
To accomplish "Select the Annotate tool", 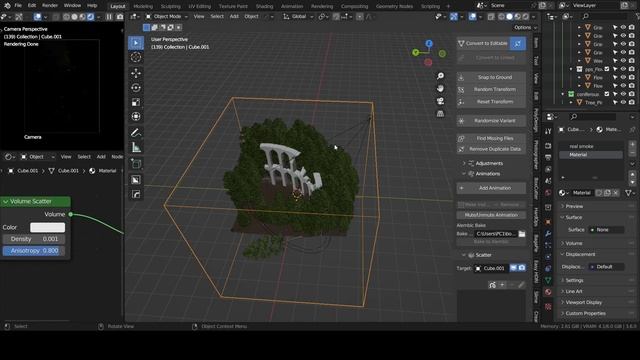I will coord(136,133).
